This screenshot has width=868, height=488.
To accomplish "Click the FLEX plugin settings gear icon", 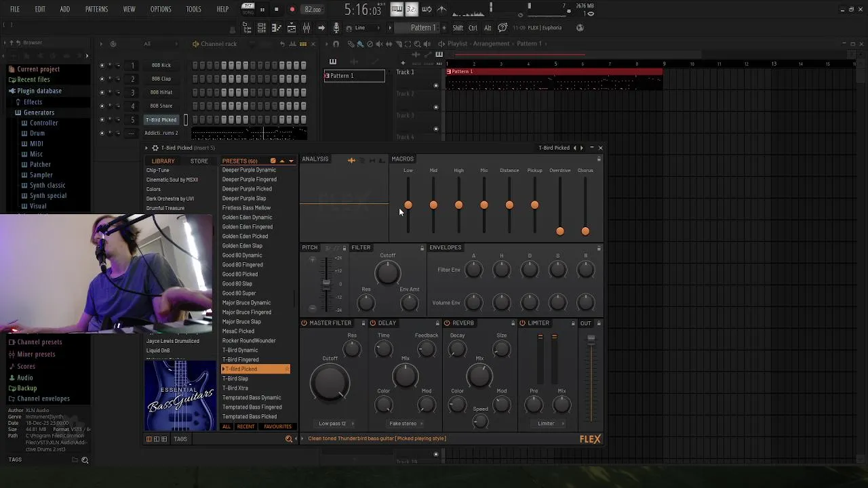I will coord(155,148).
